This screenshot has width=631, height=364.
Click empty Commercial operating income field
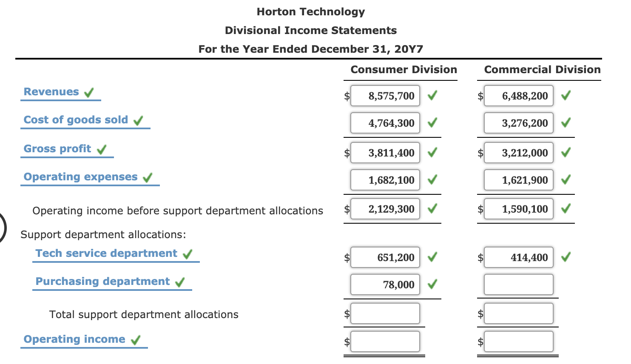[519, 341]
